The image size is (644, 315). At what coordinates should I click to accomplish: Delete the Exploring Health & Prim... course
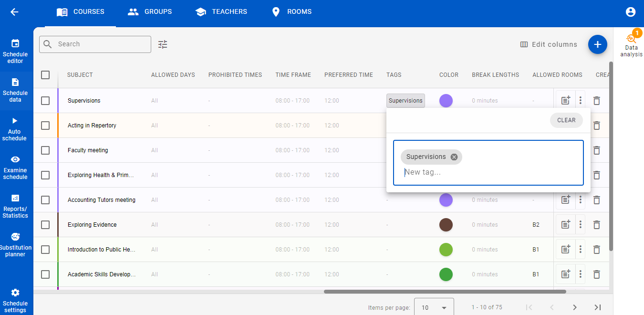pyautogui.click(x=596, y=175)
